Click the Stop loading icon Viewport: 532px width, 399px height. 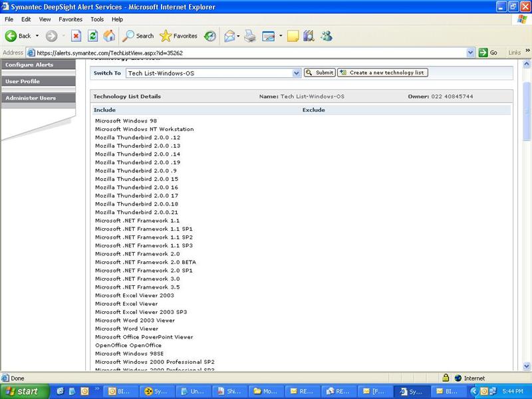pos(76,36)
